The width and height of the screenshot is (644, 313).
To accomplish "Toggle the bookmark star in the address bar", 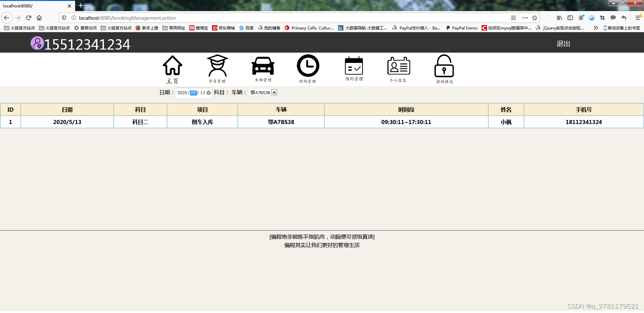I will click(535, 18).
